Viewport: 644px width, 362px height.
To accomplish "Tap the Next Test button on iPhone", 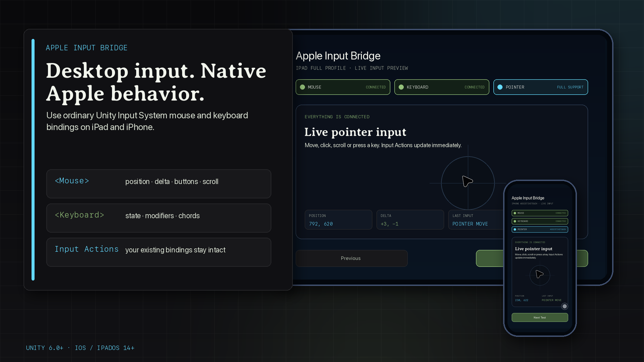I will click(x=540, y=317).
